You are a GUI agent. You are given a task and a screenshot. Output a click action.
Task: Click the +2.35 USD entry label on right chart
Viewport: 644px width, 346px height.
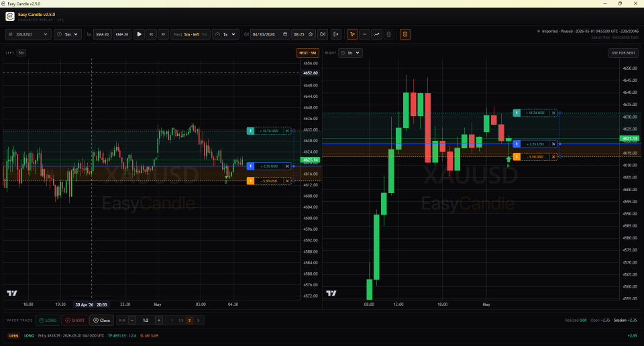(x=535, y=144)
